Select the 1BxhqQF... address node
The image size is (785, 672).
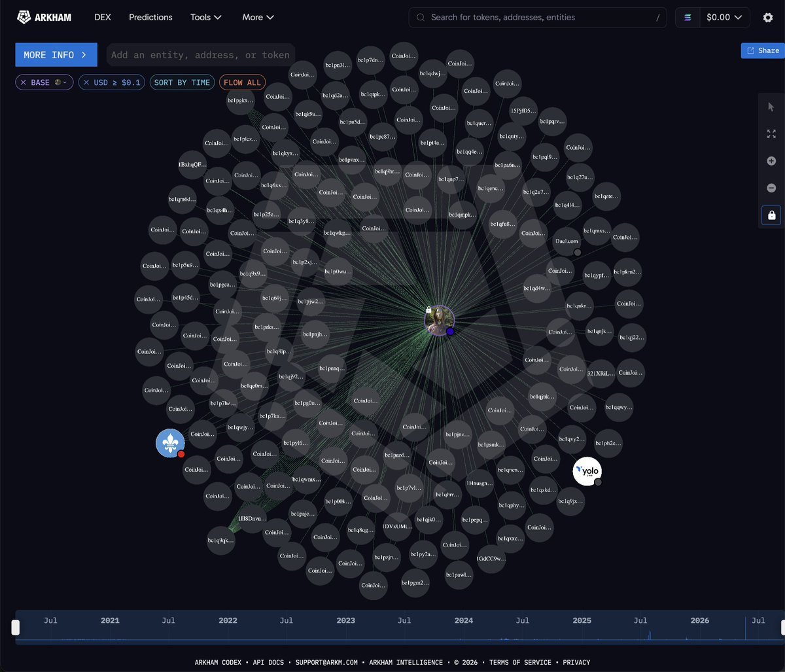click(192, 164)
